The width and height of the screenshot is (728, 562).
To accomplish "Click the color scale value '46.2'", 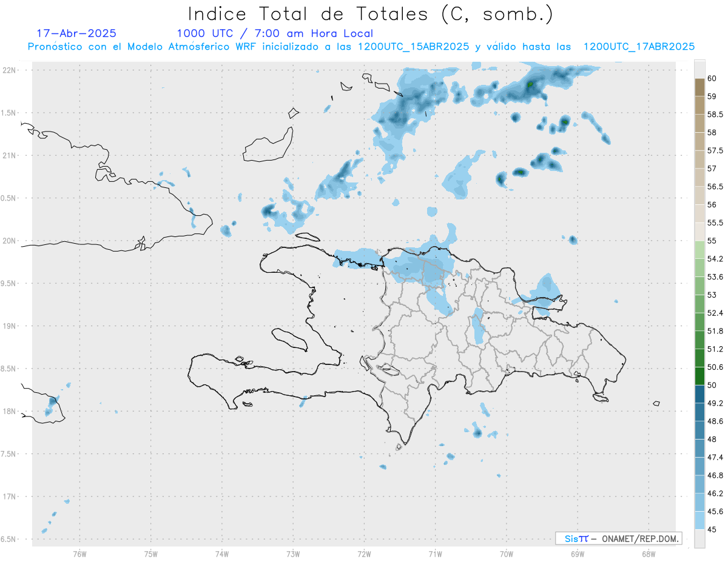I will tap(715, 493).
